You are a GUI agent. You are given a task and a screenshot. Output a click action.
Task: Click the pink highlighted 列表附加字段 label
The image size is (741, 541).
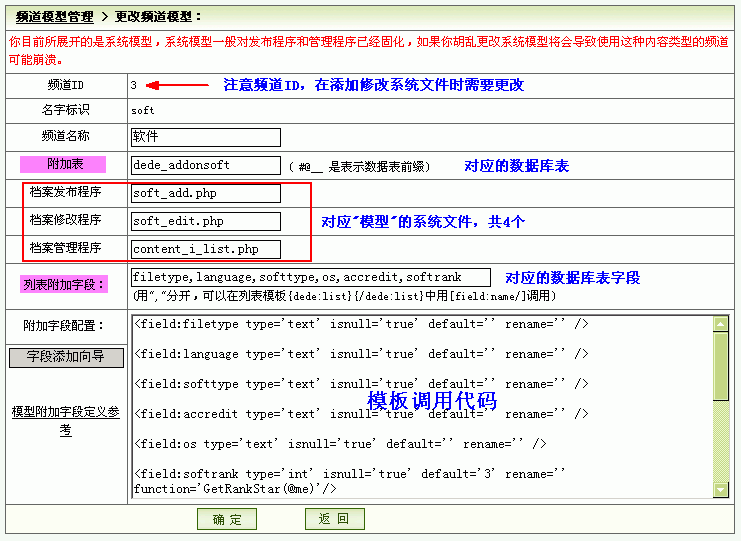65,285
